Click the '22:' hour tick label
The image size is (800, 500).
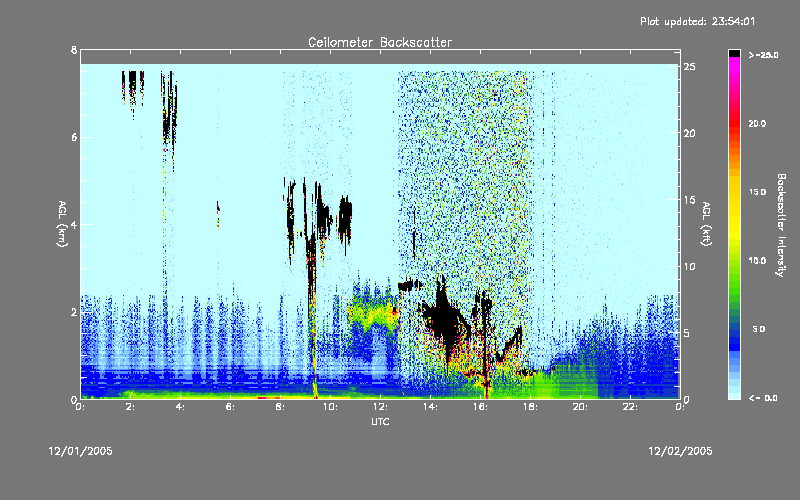[x=630, y=407]
